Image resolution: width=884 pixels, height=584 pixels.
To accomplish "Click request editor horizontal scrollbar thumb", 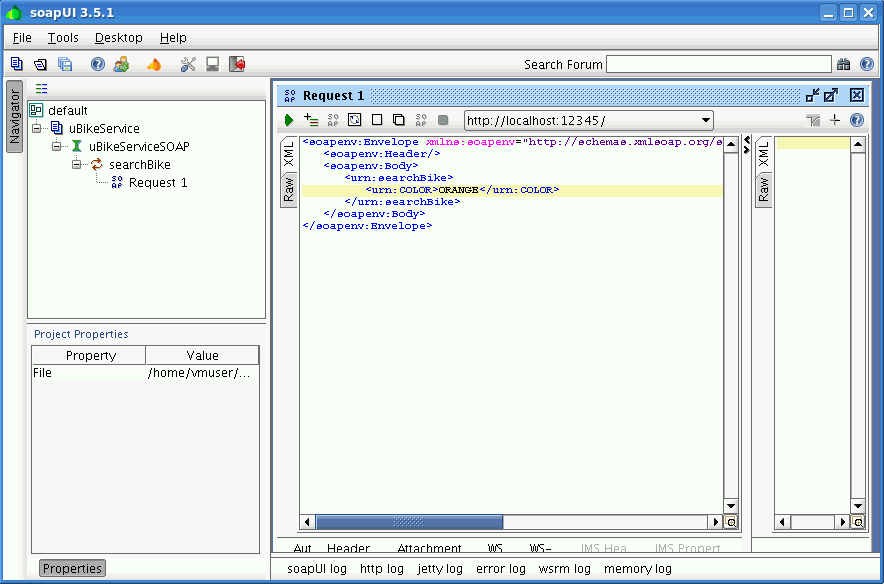I will [409, 522].
